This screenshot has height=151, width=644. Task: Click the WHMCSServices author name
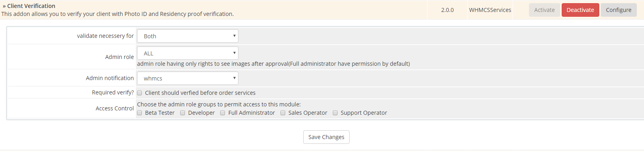coord(490,10)
